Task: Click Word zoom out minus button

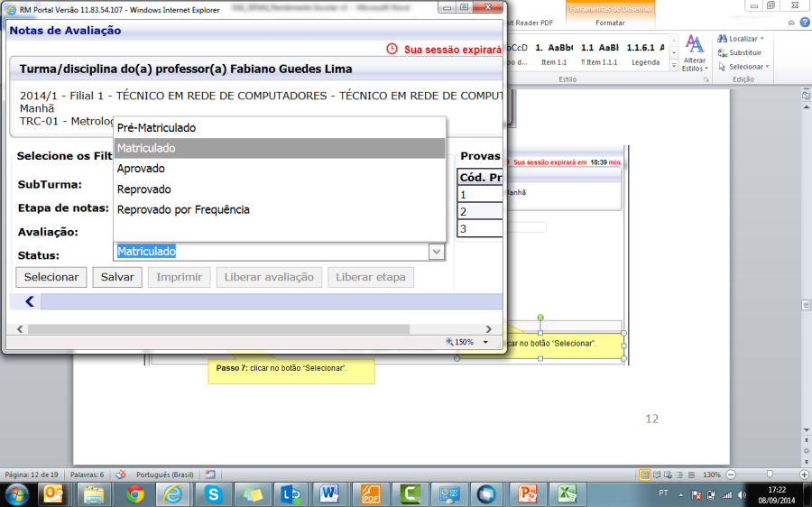Action: coord(731,475)
